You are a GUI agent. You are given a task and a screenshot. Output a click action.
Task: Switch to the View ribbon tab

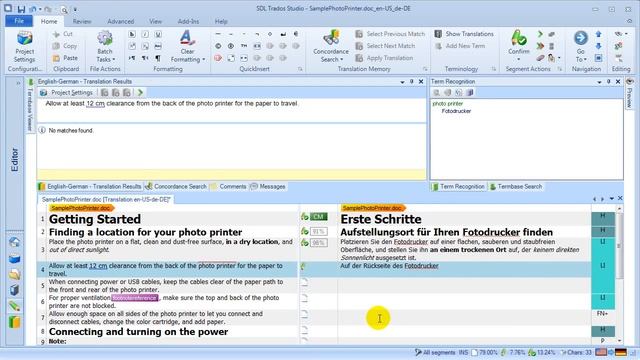point(155,21)
